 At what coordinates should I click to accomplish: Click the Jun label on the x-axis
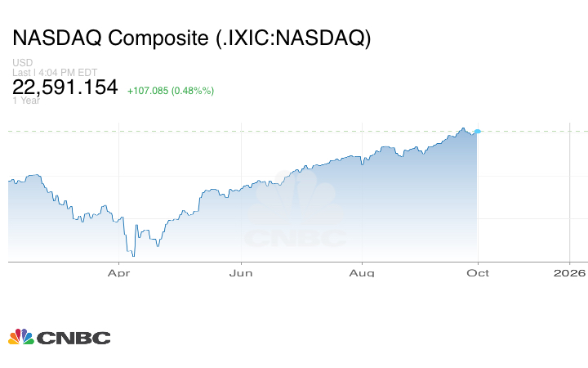click(241, 272)
